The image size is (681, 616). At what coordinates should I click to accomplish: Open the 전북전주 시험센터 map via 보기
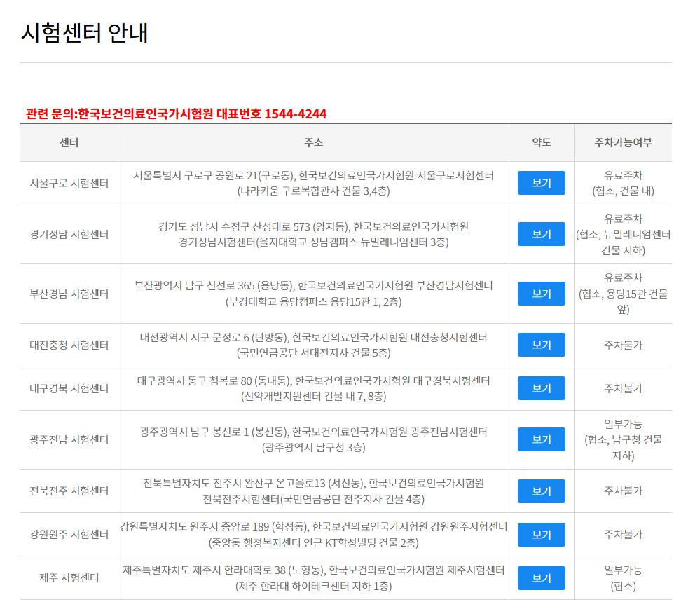pyautogui.click(x=541, y=491)
